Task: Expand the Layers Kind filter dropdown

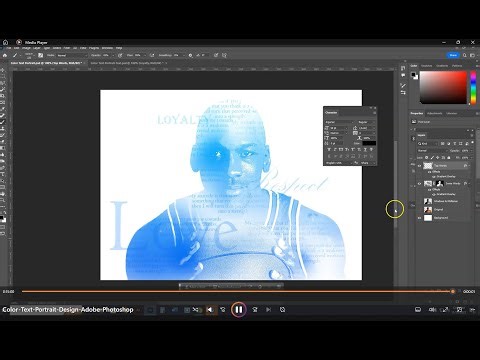Action: click(428, 144)
